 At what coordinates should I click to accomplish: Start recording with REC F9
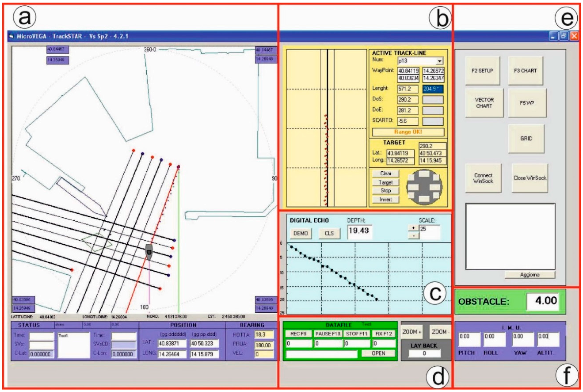[x=298, y=333]
